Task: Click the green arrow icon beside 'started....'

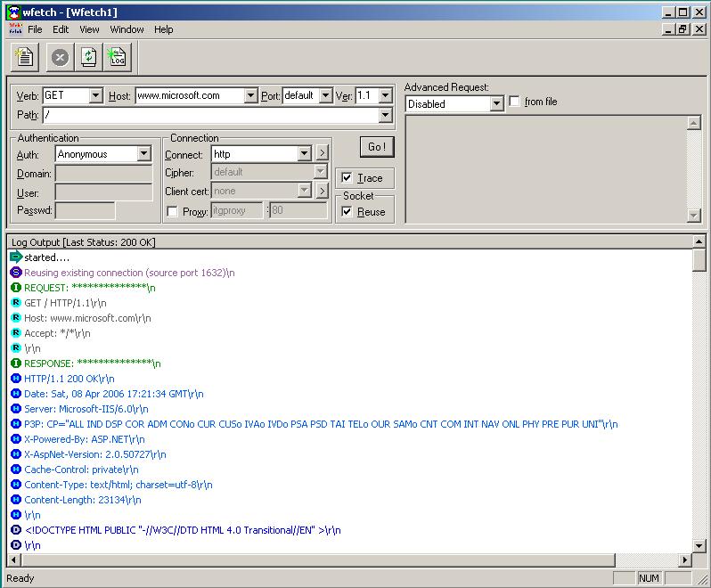Action: click(16, 257)
